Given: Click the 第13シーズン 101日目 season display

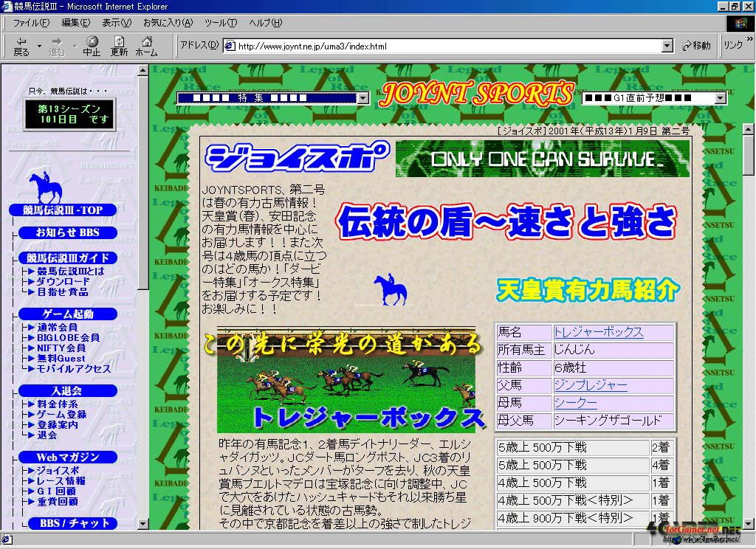Looking at the screenshot, I should pyautogui.click(x=69, y=114).
